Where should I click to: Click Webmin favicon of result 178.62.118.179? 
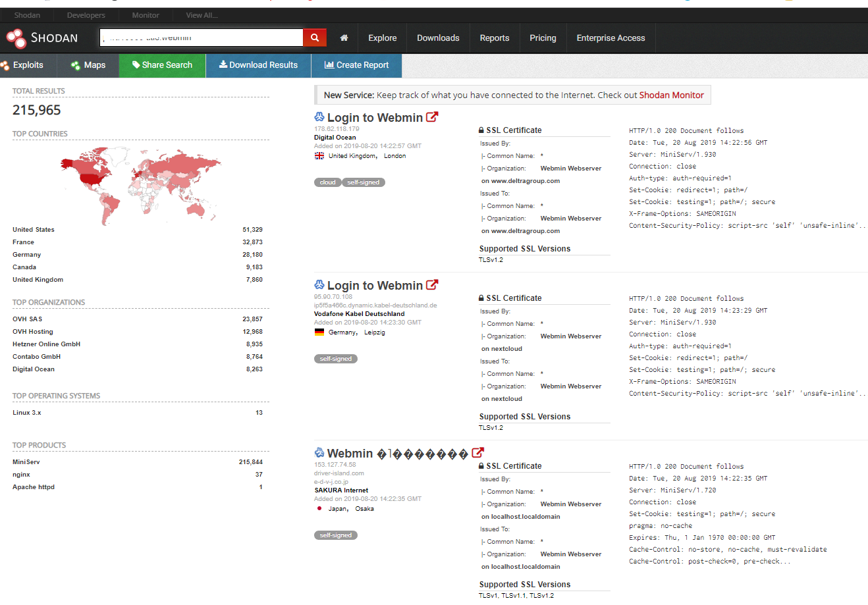pyautogui.click(x=319, y=117)
